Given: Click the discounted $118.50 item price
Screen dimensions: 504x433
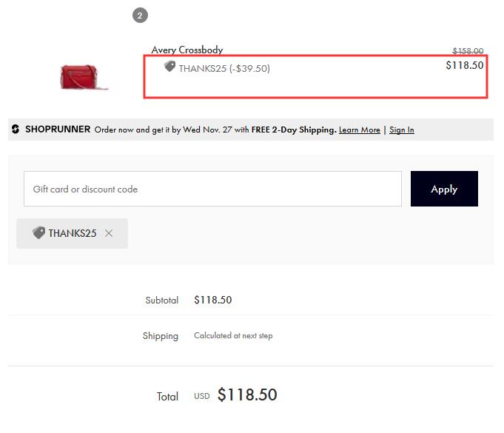Looking at the screenshot, I should pos(465,65).
